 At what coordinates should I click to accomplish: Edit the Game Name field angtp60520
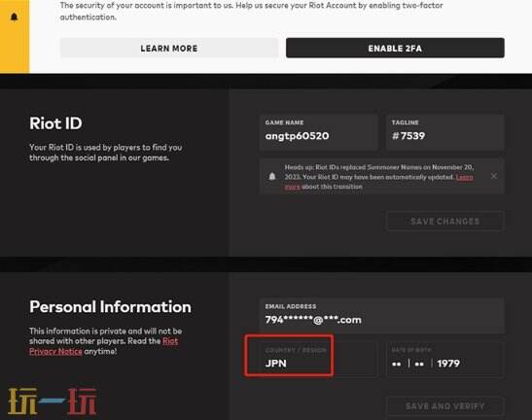tap(318, 132)
